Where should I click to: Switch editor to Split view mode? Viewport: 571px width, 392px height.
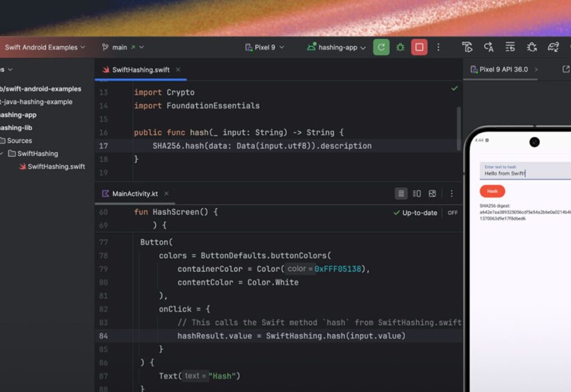click(x=417, y=194)
